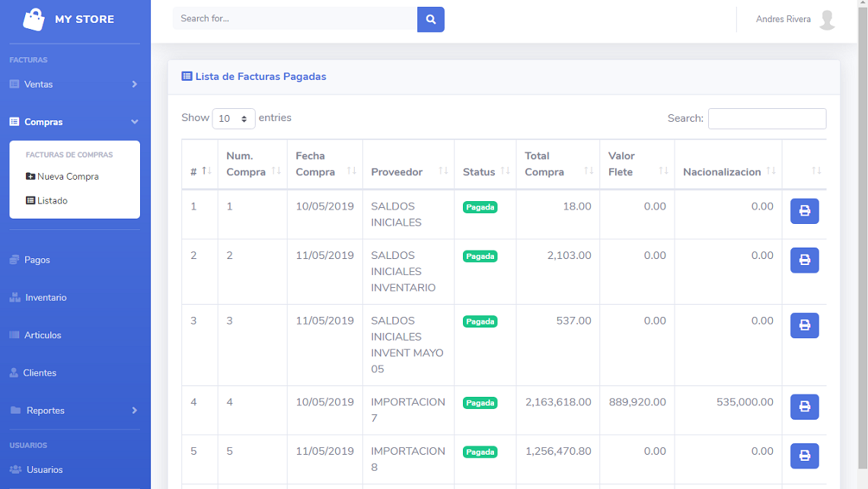Print invoice for purchase number 1
Screen dimensions: 868x489
click(x=804, y=211)
